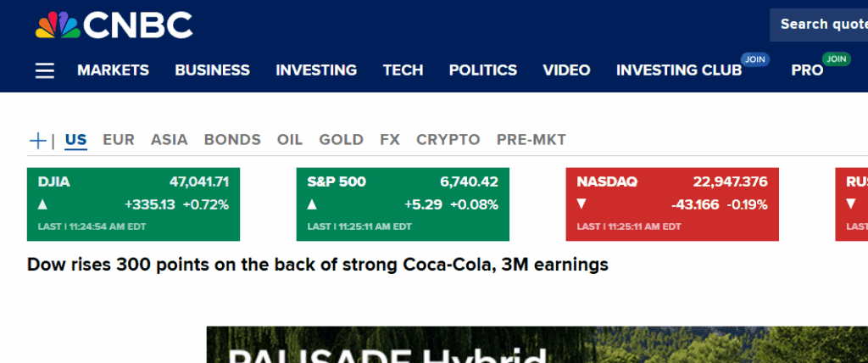Select the PRE-MKT tab

click(x=531, y=140)
